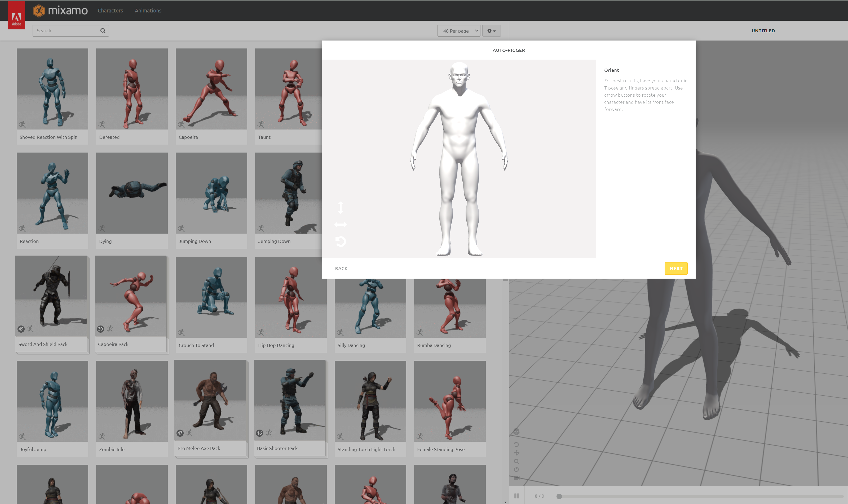Click viewport power reset icon

point(516,469)
